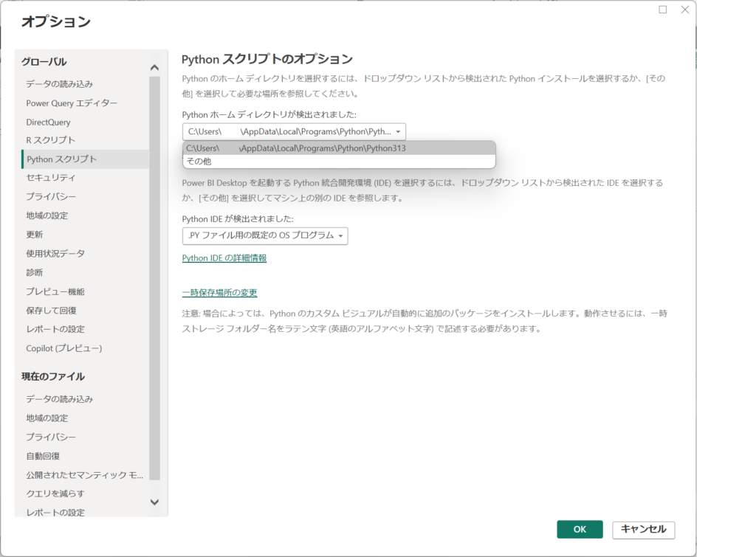Open 自動回復 settings
Image resolution: width=756 pixels, height=557 pixels.
click(x=43, y=456)
